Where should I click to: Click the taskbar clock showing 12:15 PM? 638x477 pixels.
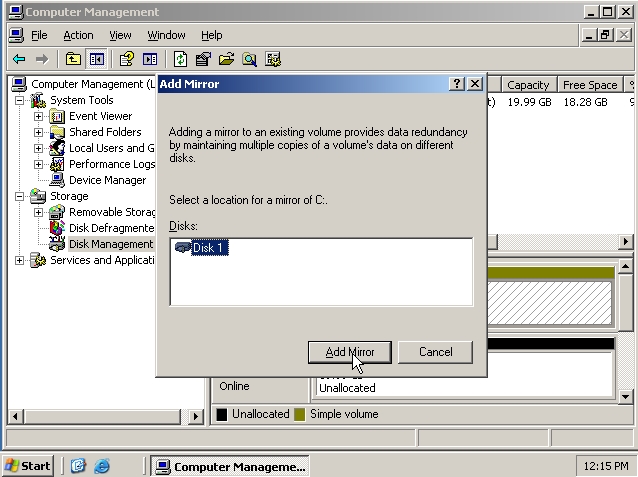pos(606,466)
